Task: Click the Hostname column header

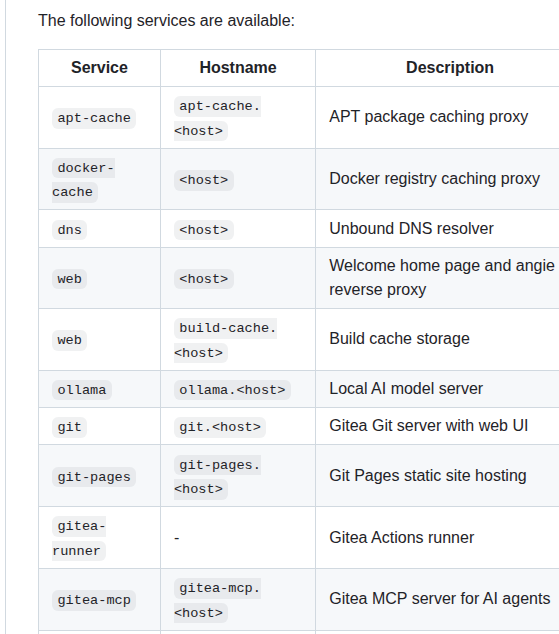Action: (x=238, y=68)
